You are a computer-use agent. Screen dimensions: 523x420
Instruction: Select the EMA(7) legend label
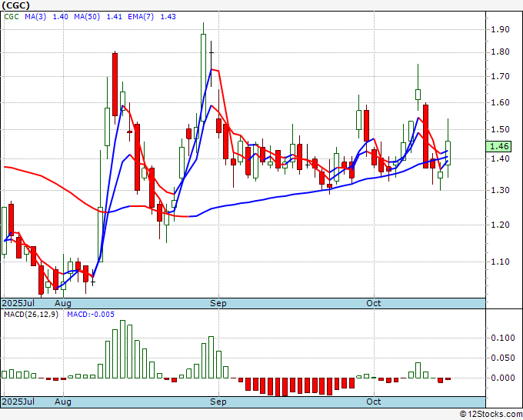click(x=141, y=17)
